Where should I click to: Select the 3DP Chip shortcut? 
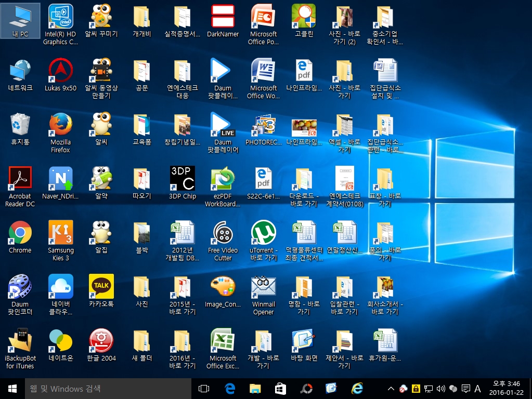[182, 183]
